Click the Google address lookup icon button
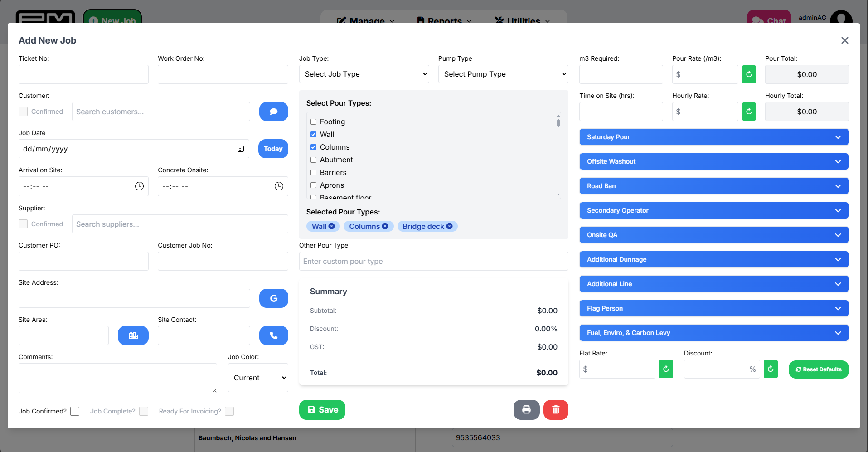 273,298
